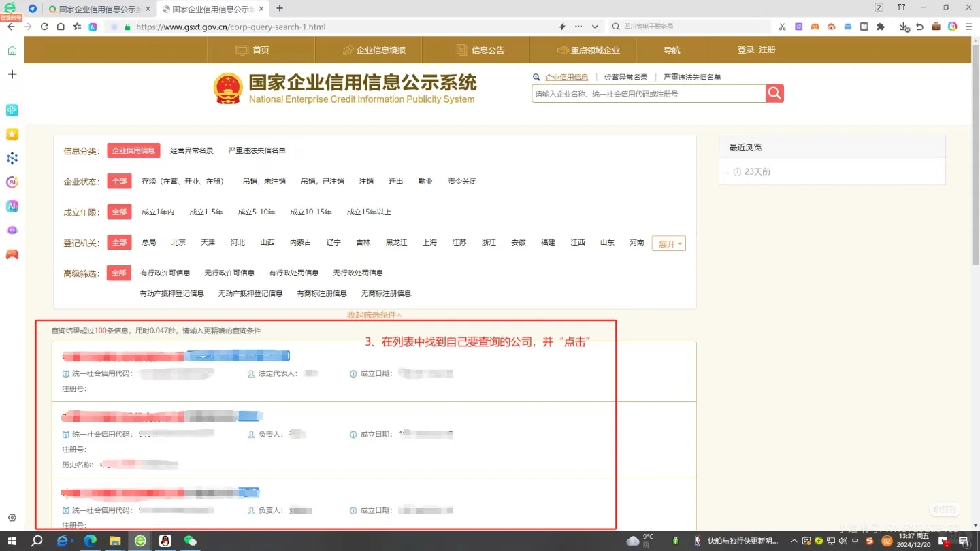Switch to the 严重违法失信名单 tab
Image resolution: width=980 pixels, height=551 pixels.
(x=692, y=77)
